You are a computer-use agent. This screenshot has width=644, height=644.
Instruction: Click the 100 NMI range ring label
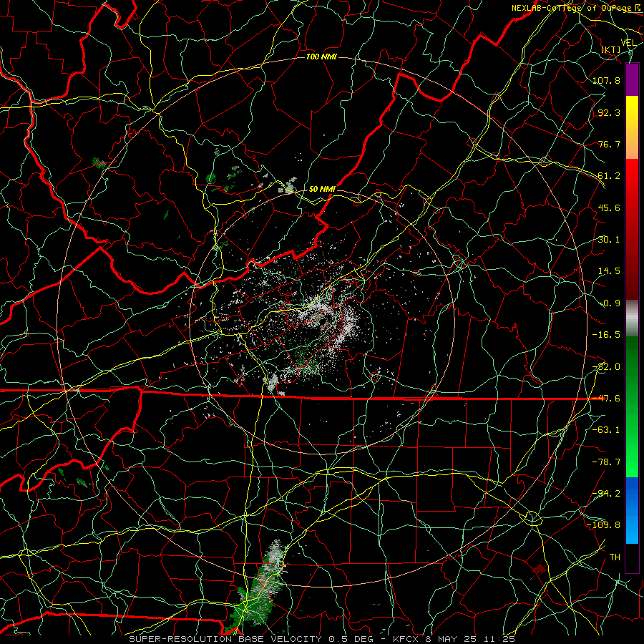pyautogui.click(x=321, y=57)
